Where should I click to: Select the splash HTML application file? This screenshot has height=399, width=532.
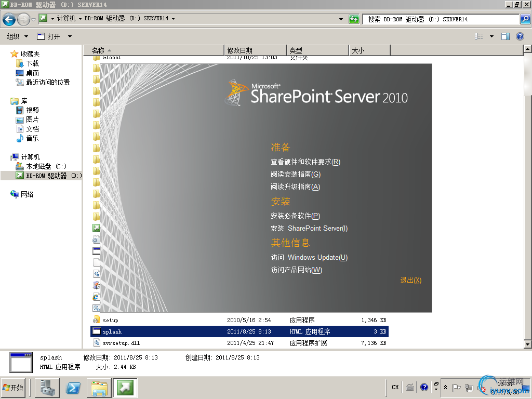(x=239, y=331)
